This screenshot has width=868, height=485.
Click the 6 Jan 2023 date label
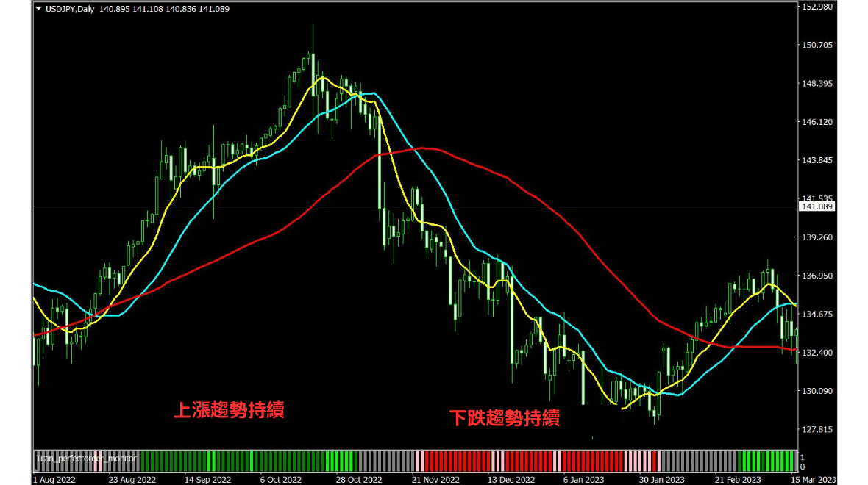(586, 479)
